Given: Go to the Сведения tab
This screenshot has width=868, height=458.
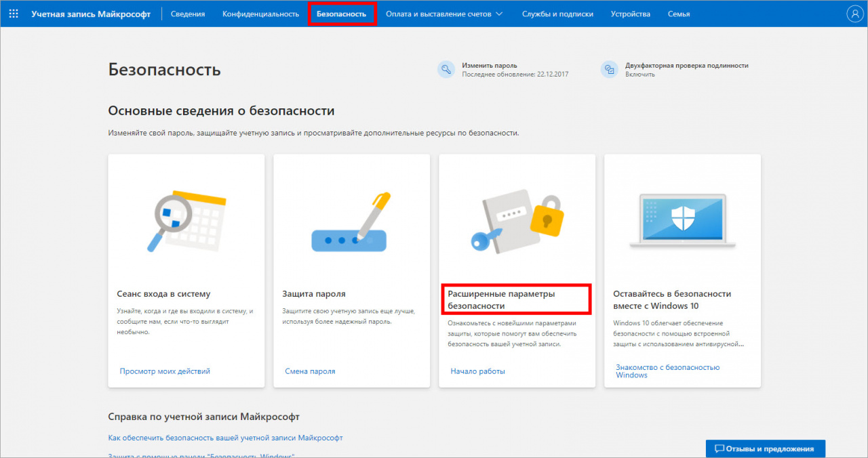Looking at the screenshot, I should [x=188, y=14].
